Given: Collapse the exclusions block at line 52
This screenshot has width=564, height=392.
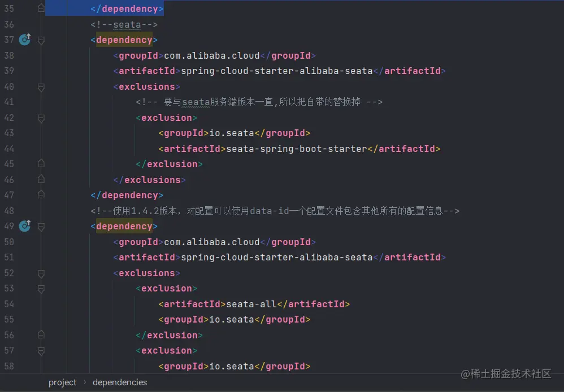Looking at the screenshot, I should pyautogui.click(x=41, y=273).
